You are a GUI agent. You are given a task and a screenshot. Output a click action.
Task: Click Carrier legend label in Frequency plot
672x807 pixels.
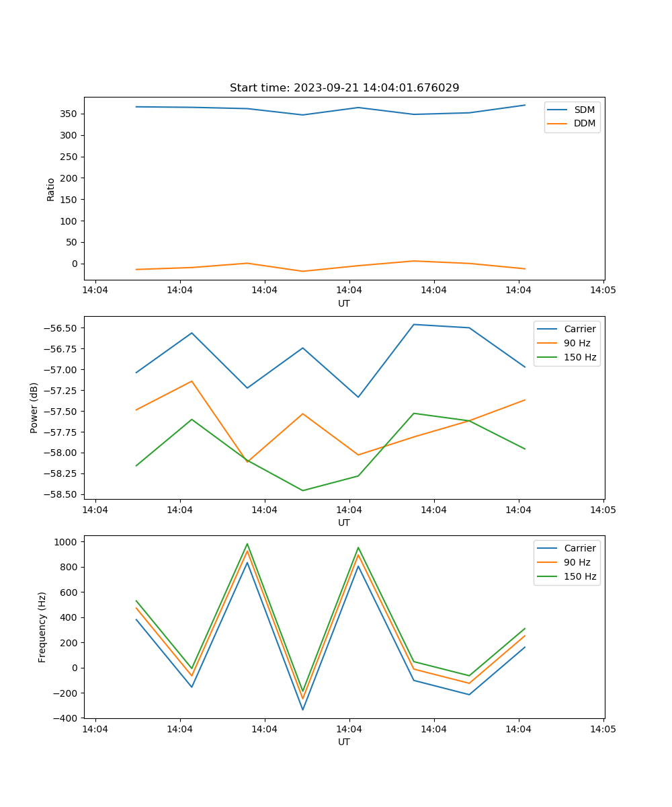[x=579, y=548]
